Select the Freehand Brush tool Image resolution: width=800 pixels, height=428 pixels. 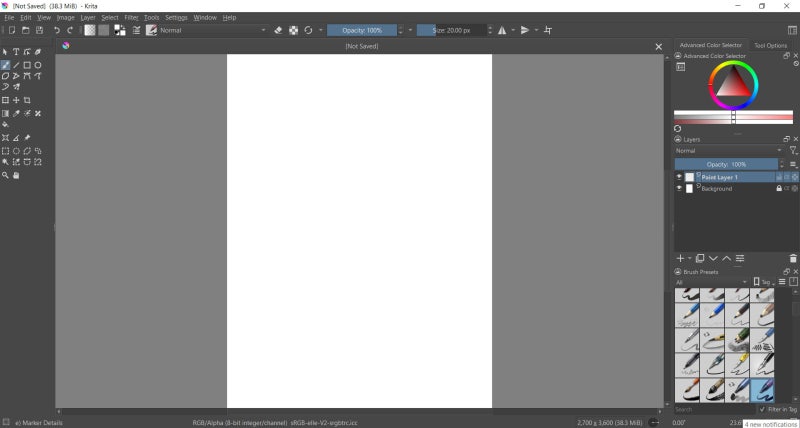click(5, 65)
